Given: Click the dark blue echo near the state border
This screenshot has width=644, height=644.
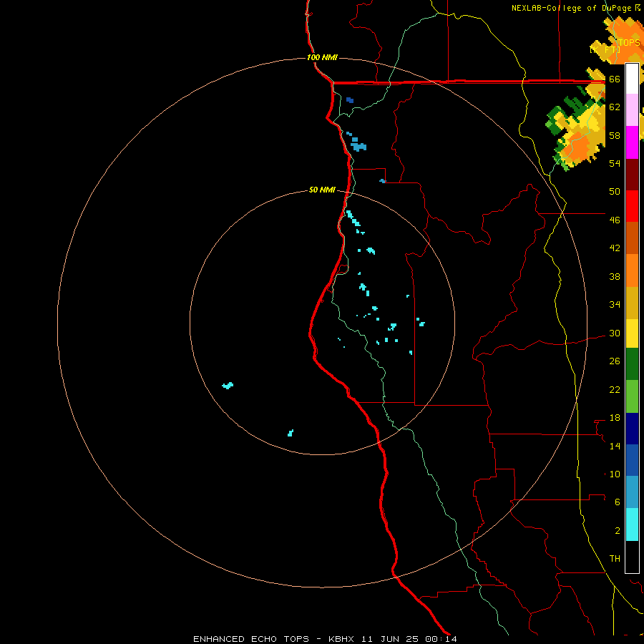Looking at the screenshot, I should point(349,99).
